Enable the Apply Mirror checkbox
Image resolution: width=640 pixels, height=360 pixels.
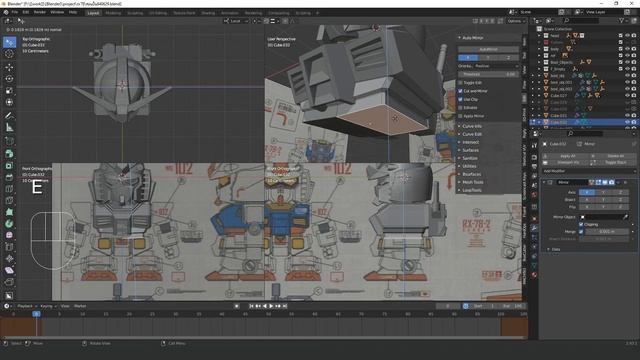[x=460, y=116]
